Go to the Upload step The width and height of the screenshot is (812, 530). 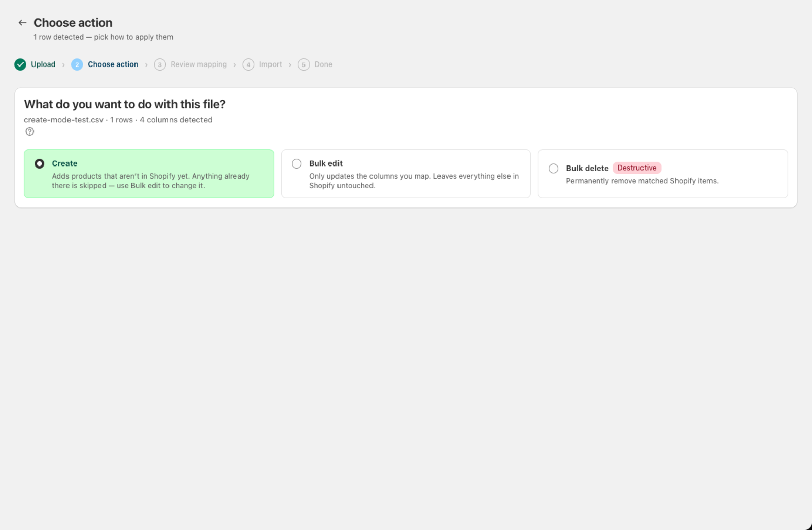click(43, 64)
